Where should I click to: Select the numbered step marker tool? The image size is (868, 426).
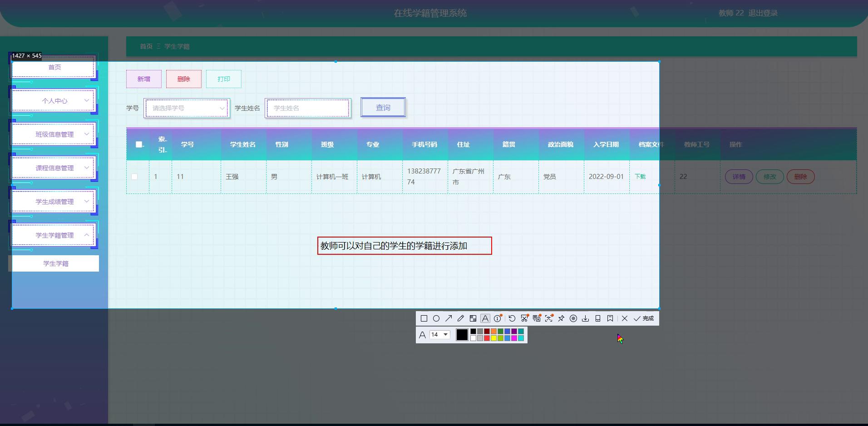pos(498,318)
